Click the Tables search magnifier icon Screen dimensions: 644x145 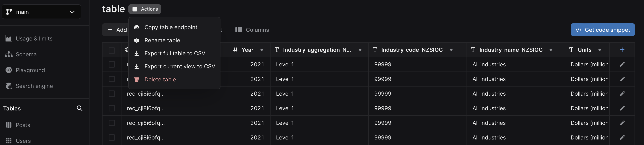79,108
